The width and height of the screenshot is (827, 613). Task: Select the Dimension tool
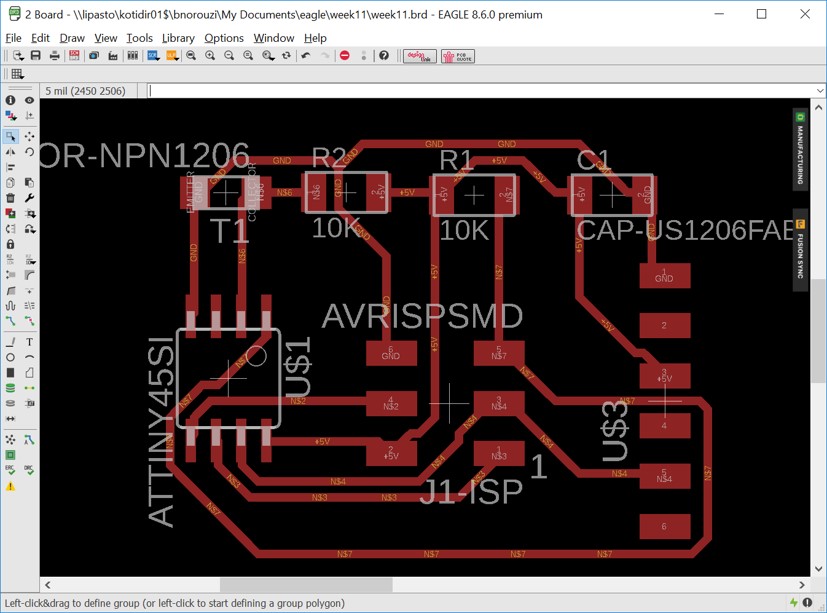(x=11, y=418)
